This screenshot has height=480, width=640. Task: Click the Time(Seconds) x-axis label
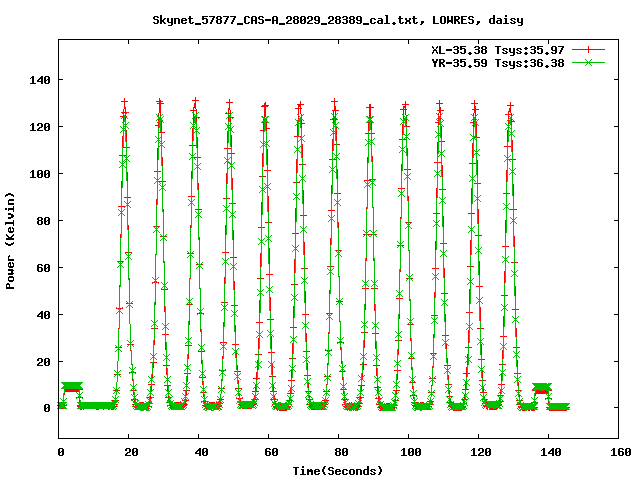[338, 471]
